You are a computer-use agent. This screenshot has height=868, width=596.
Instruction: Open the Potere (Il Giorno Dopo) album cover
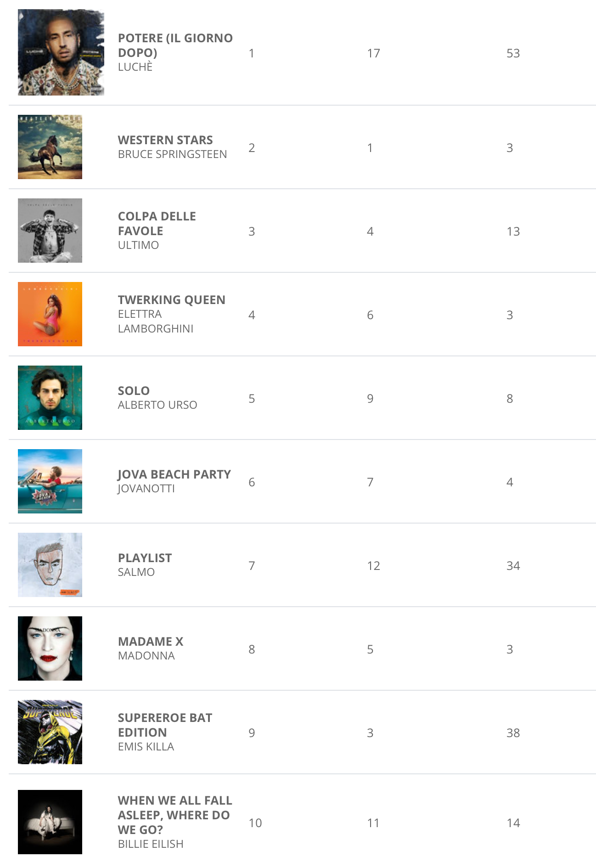tap(61, 52)
